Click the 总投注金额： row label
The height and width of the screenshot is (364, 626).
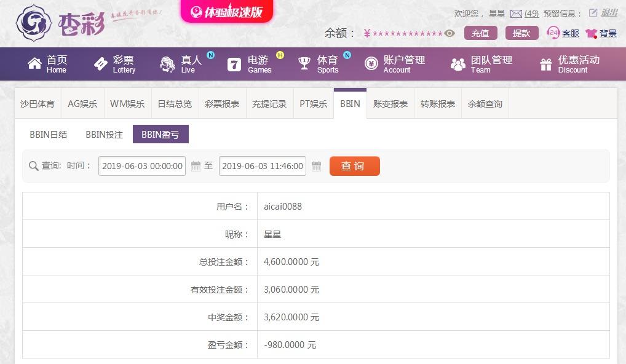(x=224, y=262)
